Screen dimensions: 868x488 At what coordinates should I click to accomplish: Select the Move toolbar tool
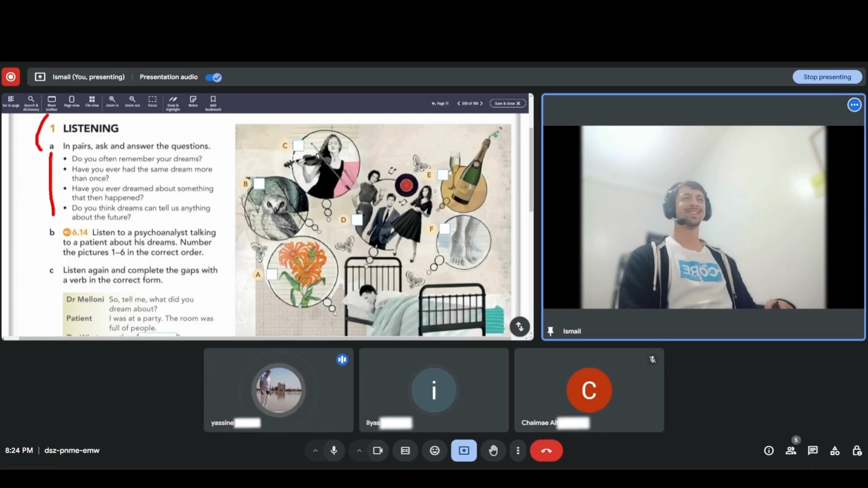click(52, 103)
